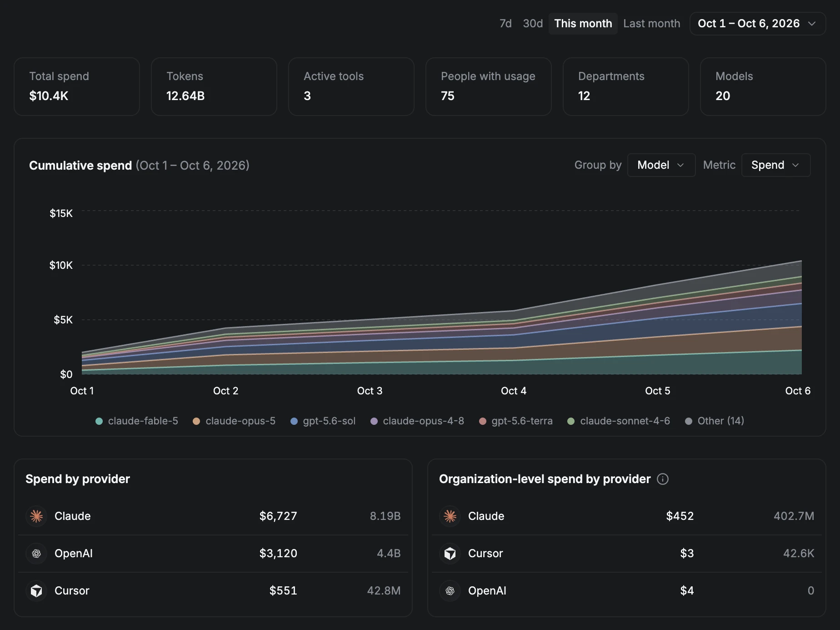Toggle claude-fable-5 legend dot
This screenshot has height=630, width=840.
99,421
